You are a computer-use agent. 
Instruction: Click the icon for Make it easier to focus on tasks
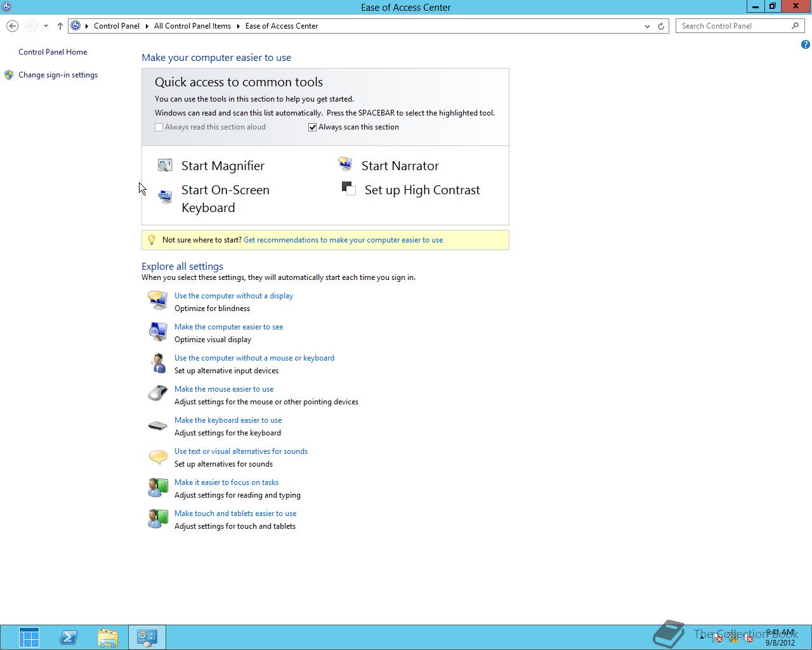(157, 487)
